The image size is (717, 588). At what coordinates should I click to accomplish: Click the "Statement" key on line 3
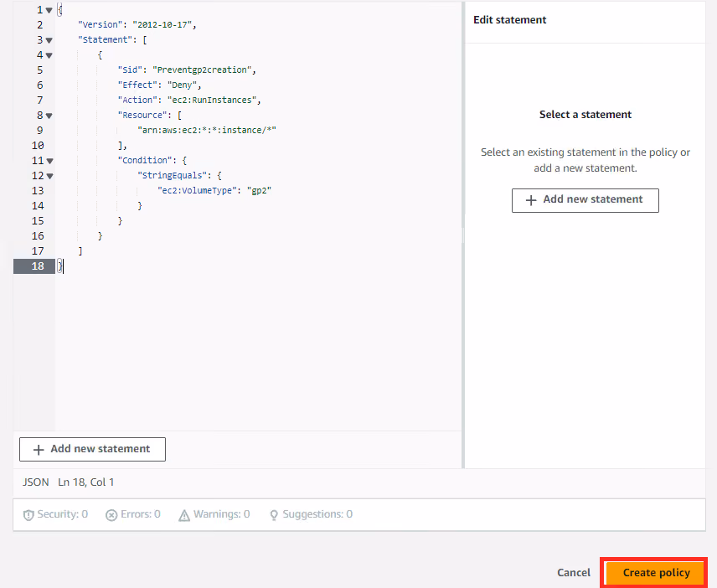pyautogui.click(x=106, y=39)
